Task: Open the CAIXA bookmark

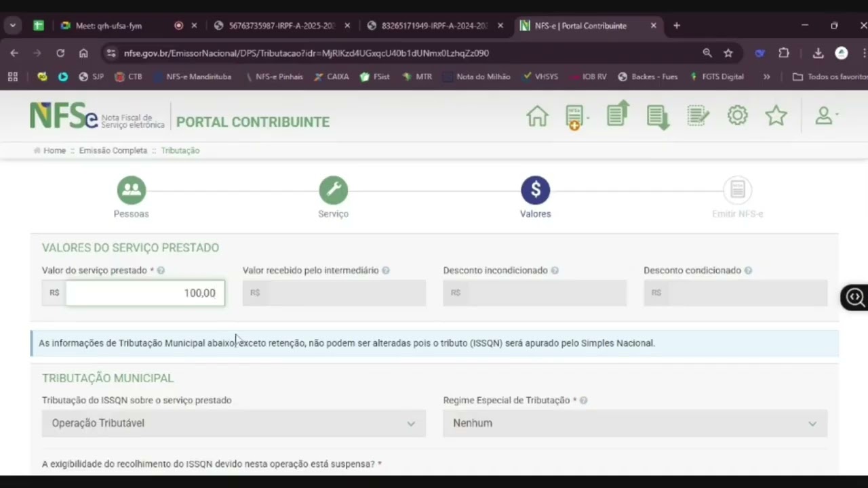Action: tap(332, 77)
